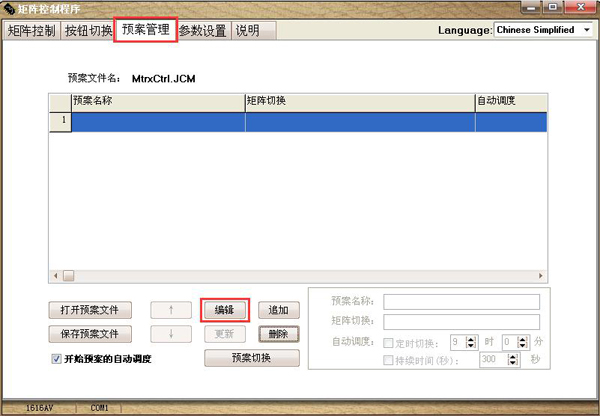Screen dimensions: 600x416
Task: Click the 矩阵切换 column header
Action: click(360, 102)
